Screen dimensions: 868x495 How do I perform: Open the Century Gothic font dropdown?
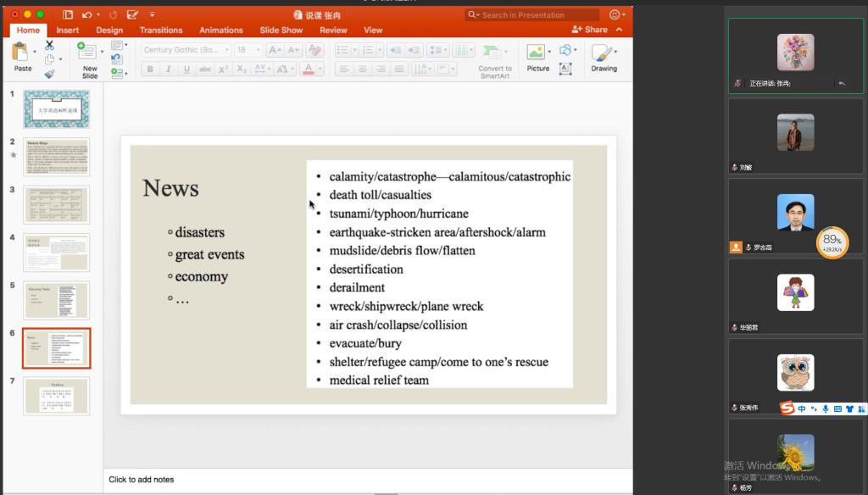[186, 50]
